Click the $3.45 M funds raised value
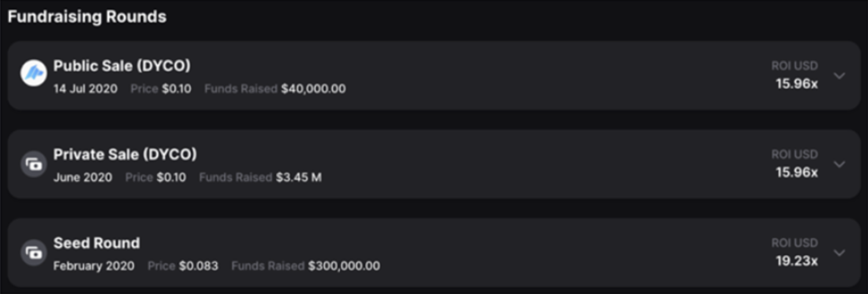Viewport: 868px width, 294px height. pyautogui.click(x=299, y=178)
